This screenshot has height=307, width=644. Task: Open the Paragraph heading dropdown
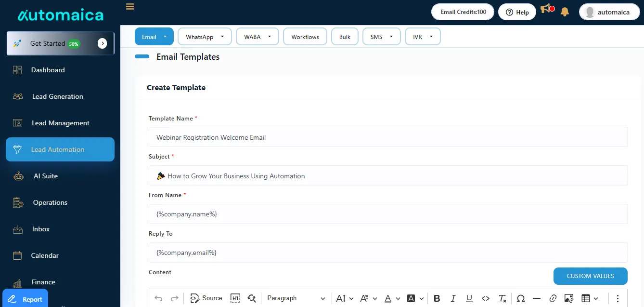pos(296,298)
